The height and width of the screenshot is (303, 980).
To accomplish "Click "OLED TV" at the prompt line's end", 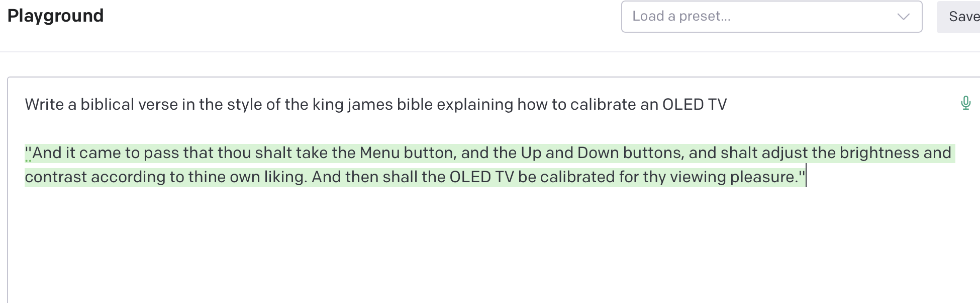I will click(694, 104).
